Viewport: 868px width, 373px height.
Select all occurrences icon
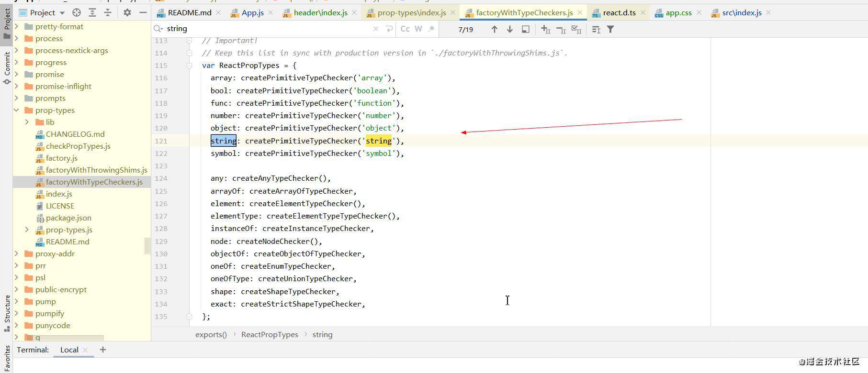[x=577, y=30]
